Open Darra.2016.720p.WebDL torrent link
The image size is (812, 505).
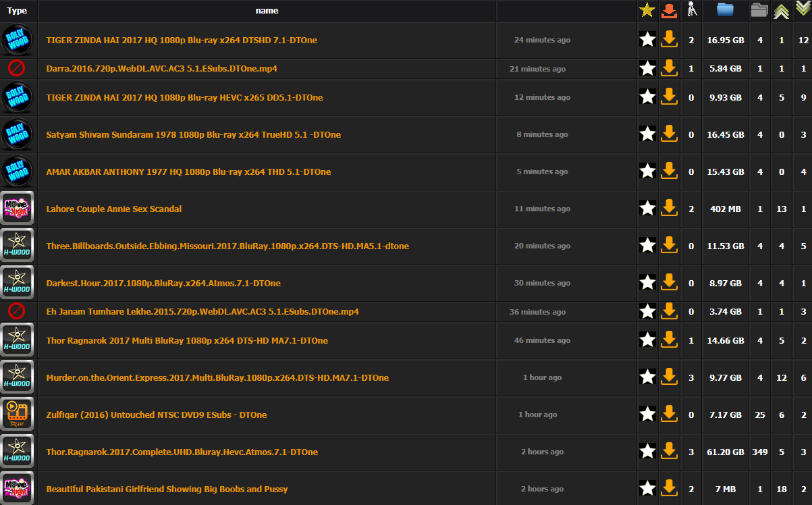161,68
